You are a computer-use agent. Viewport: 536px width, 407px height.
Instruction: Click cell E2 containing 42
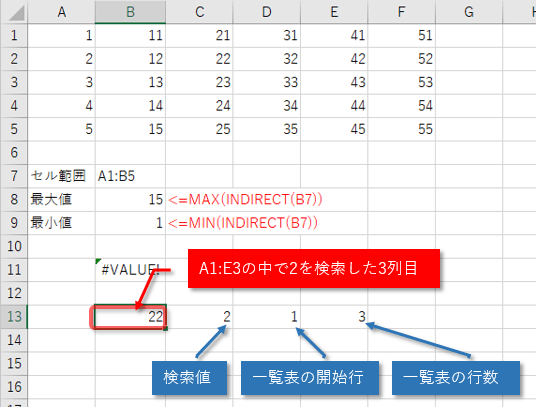(334, 59)
